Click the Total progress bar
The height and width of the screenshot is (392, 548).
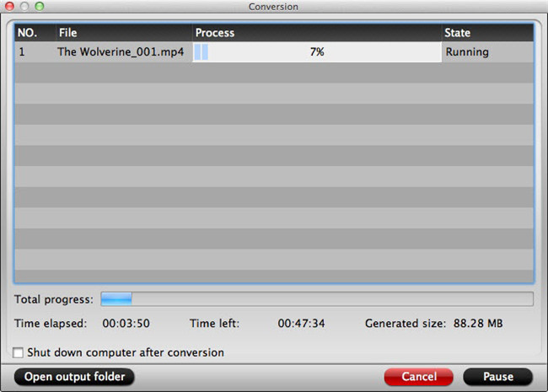tap(317, 299)
